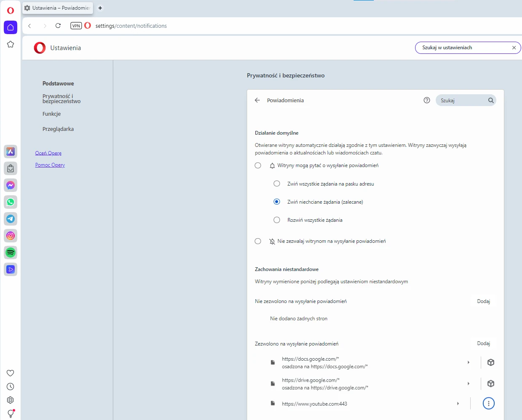Choose 'Nie zezwalaj witrynom na wysyłanie powiadomień'
The image size is (522, 420).
point(258,241)
